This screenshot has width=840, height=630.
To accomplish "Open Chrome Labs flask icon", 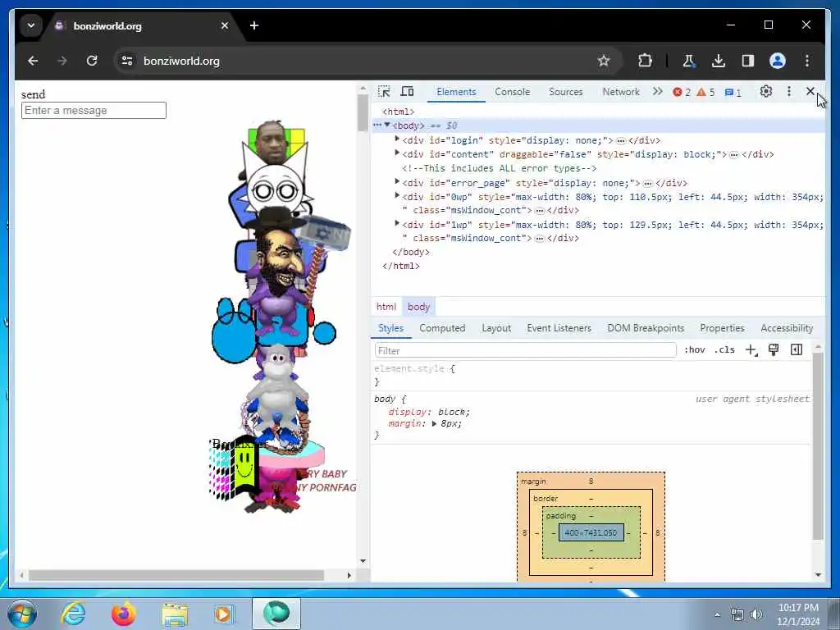I will (688, 61).
